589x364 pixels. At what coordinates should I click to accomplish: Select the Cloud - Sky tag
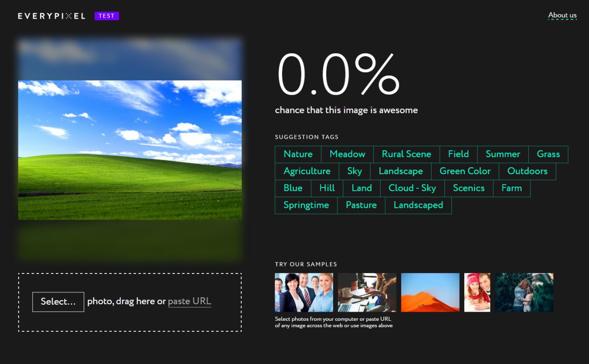click(x=412, y=188)
